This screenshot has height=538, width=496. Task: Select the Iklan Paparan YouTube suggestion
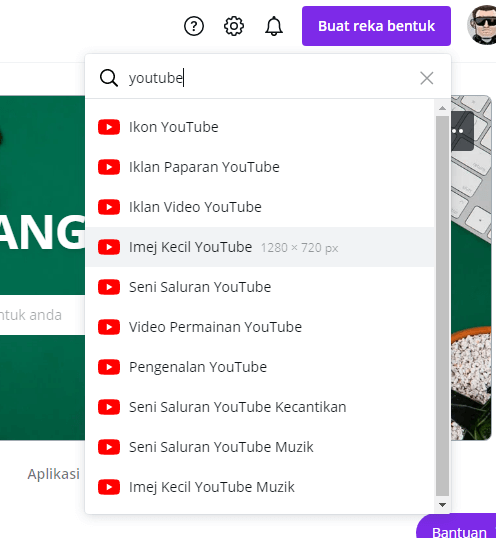pos(260,167)
